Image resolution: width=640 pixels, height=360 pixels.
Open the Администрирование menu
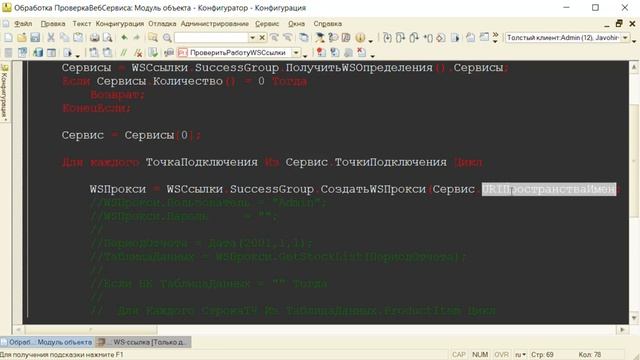(215, 24)
